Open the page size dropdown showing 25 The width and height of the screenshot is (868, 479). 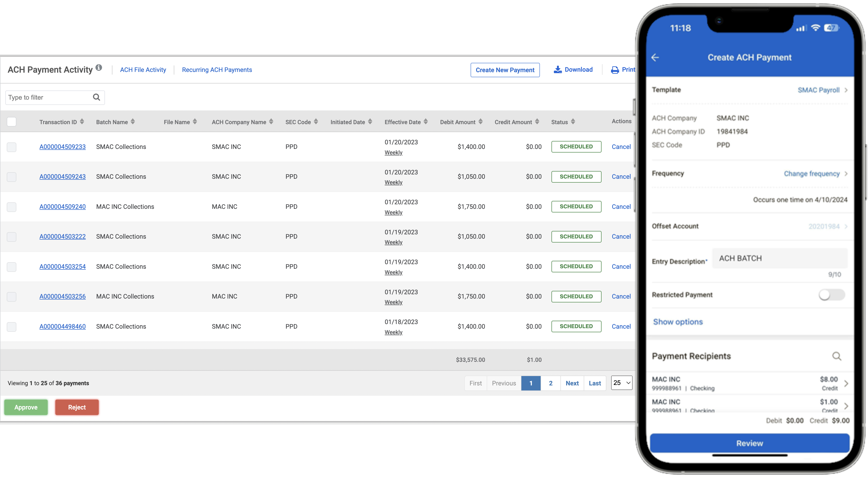click(621, 383)
